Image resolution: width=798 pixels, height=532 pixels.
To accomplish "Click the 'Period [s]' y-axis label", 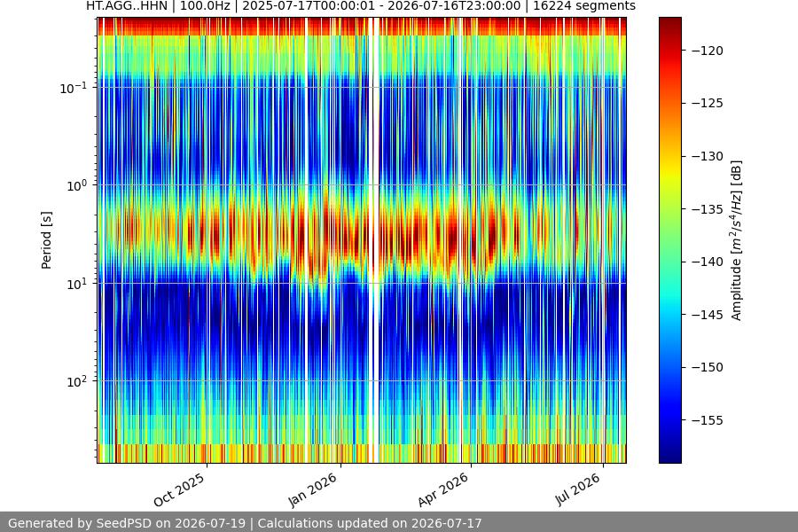I will click(46, 240).
